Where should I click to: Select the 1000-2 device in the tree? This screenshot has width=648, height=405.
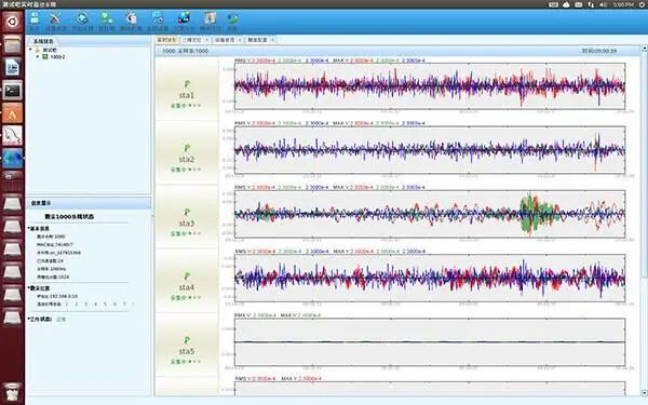coord(57,57)
